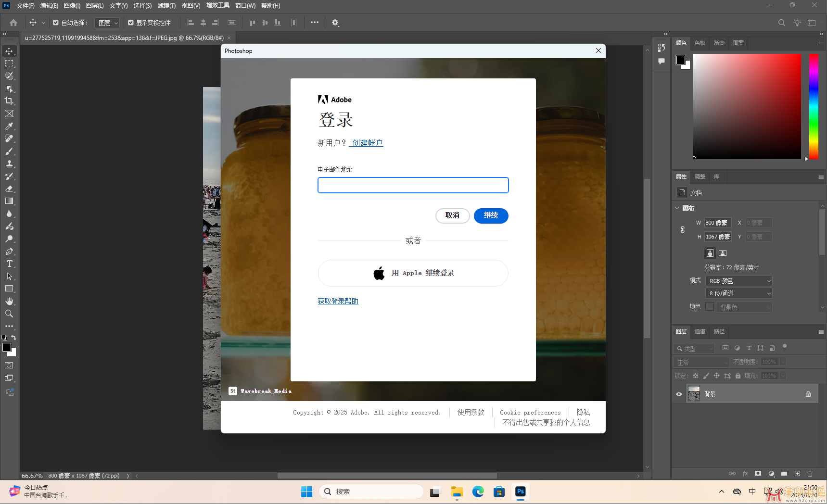Select the Crop tool
827x504 pixels.
[9, 101]
